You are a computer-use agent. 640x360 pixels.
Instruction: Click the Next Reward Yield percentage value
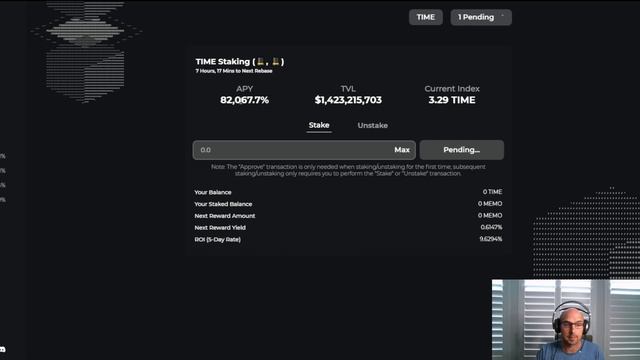[491, 227]
